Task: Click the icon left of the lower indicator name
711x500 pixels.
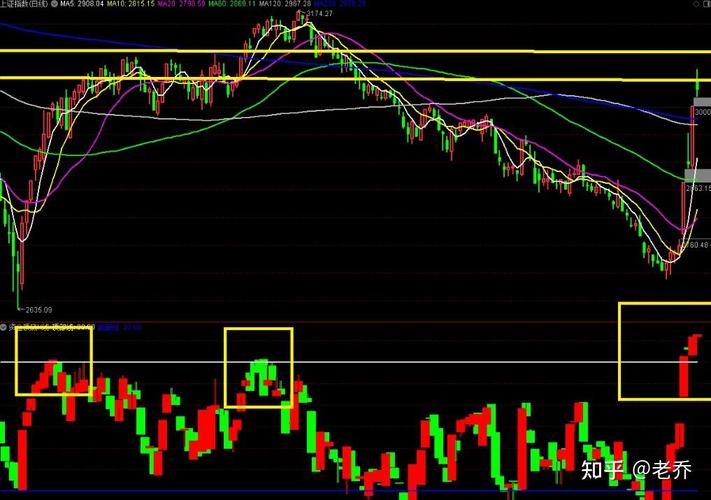Action: click(x=4, y=326)
